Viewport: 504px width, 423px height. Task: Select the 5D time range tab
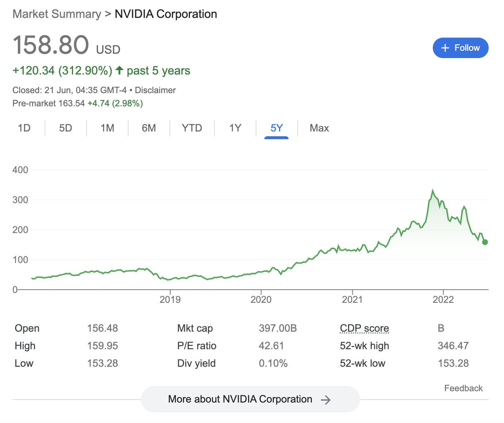pos(66,128)
